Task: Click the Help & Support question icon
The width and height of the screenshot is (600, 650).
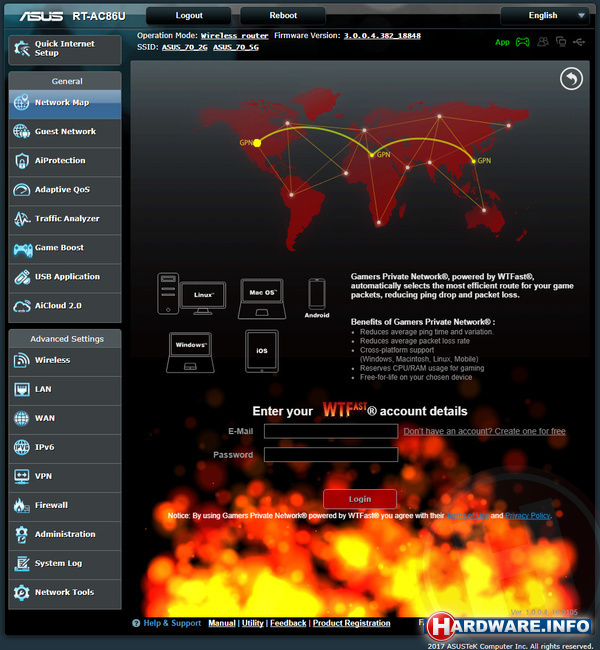Action: (136, 623)
